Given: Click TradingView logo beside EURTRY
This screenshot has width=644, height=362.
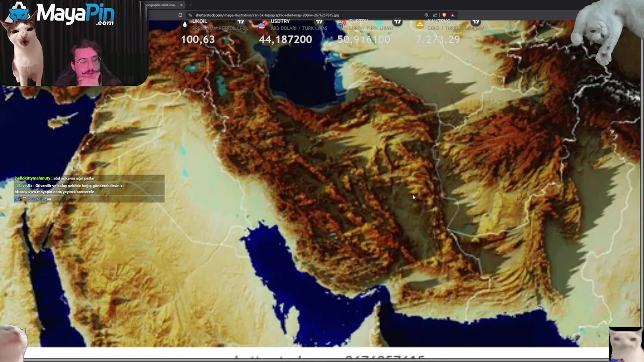Looking at the screenshot, I should (397, 22).
